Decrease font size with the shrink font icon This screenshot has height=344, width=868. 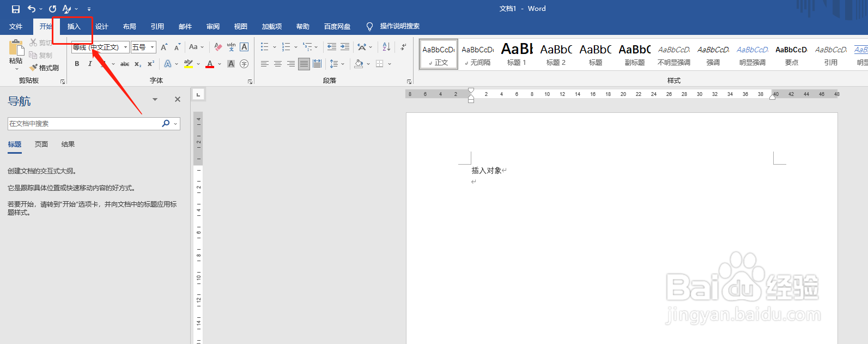tap(177, 47)
